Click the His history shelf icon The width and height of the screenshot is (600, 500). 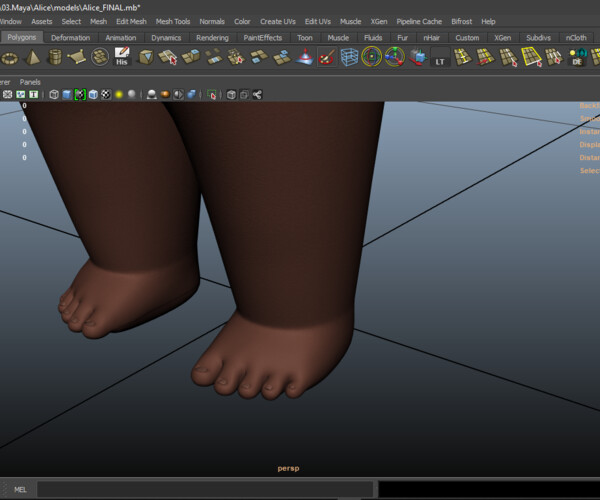tap(122, 56)
